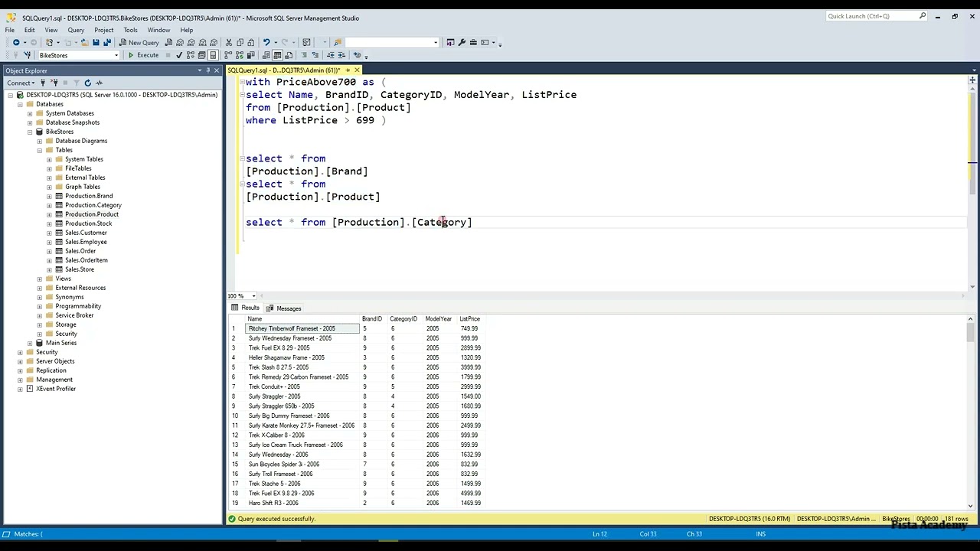Screen dimensions: 980x551
Task: Switch to the Messages tab
Action: click(284, 308)
